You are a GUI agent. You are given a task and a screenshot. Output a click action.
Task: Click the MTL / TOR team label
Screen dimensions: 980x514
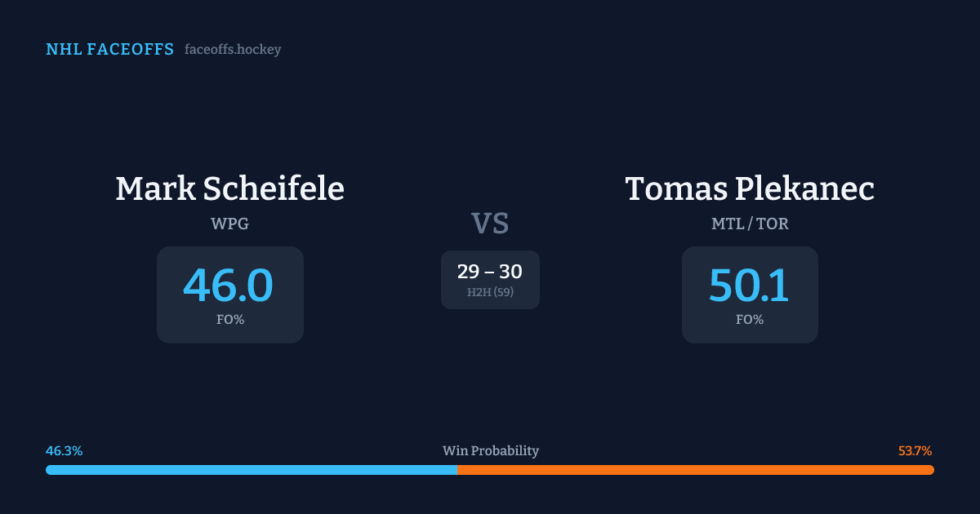750,224
